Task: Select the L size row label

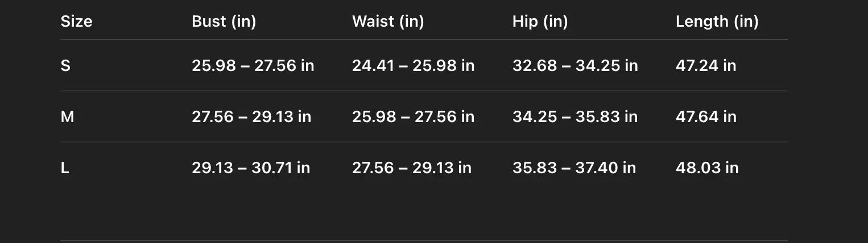Action: pyautogui.click(x=65, y=168)
